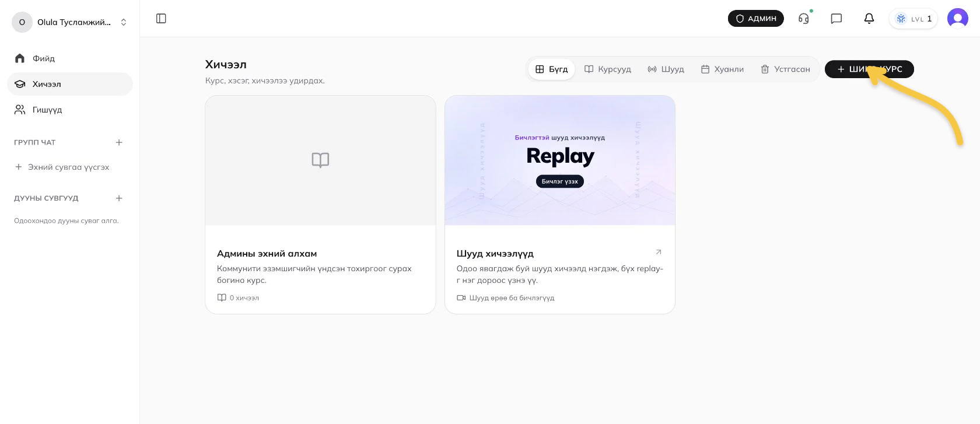The width and height of the screenshot is (980, 424).
Task: Click Эхний сувгаа үүсгэх link
Action: coord(62,167)
